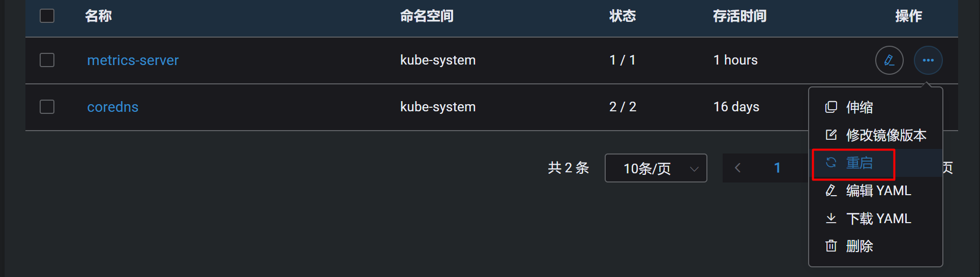Choose 下载 YAML menu entry
This screenshot has width=980, height=277.
click(878, 219)
